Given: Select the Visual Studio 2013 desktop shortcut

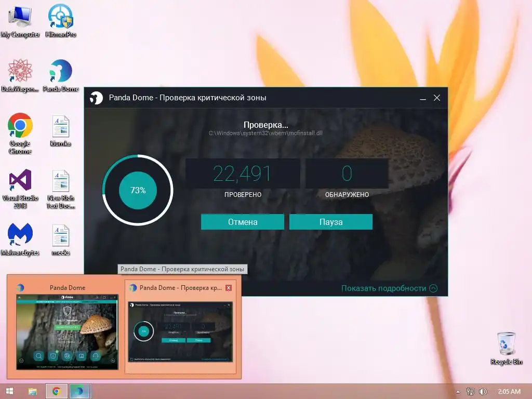Looking at the screenshot, I should (20, 188).
